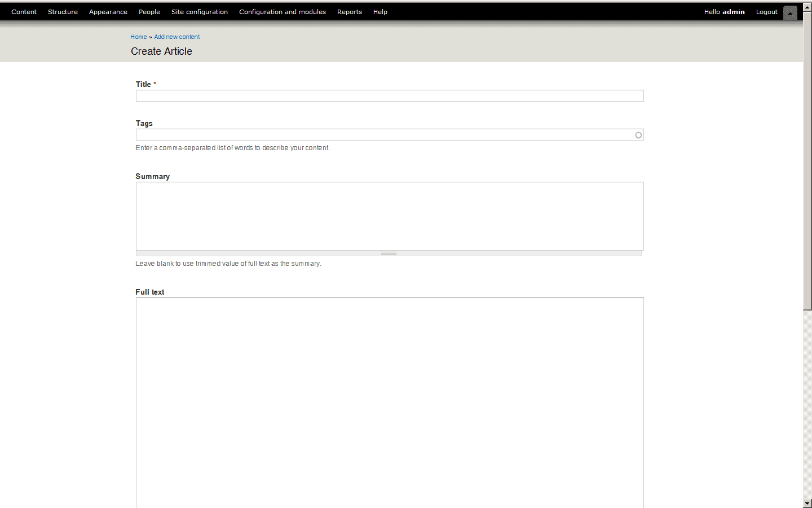Click the Tags autocomplete circle icon

(638, 135)
